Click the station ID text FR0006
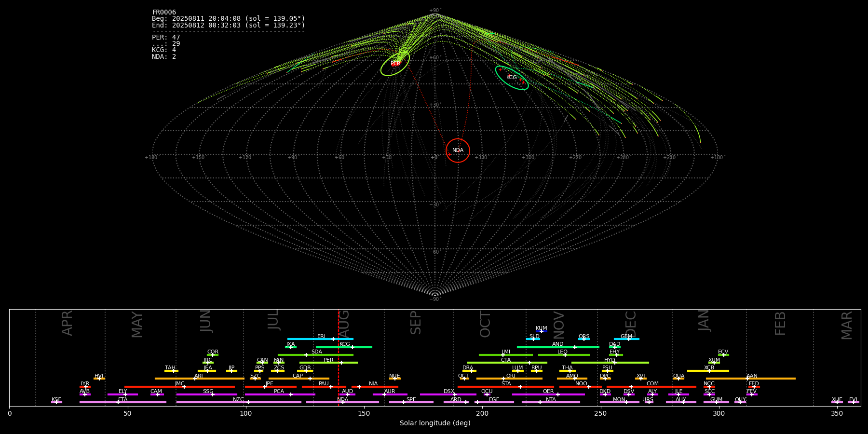This screenshot has height=434, width=868. pyautogui.click(x=164, y=13)
